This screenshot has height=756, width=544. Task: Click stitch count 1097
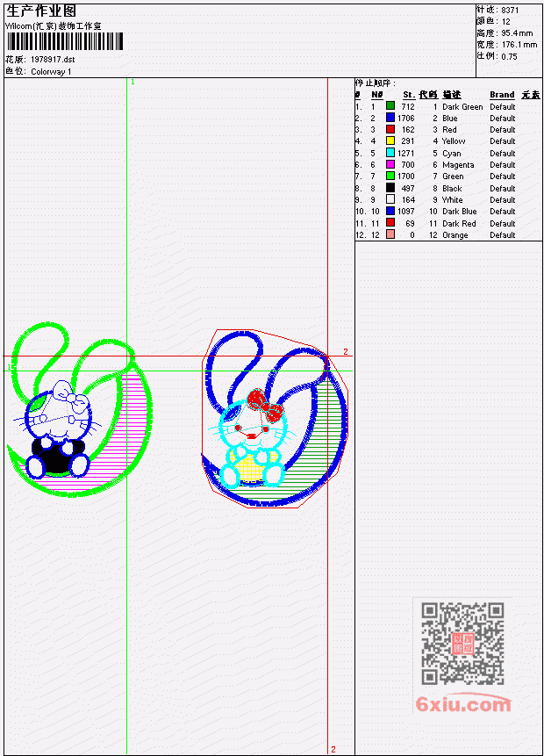(405, 212)
